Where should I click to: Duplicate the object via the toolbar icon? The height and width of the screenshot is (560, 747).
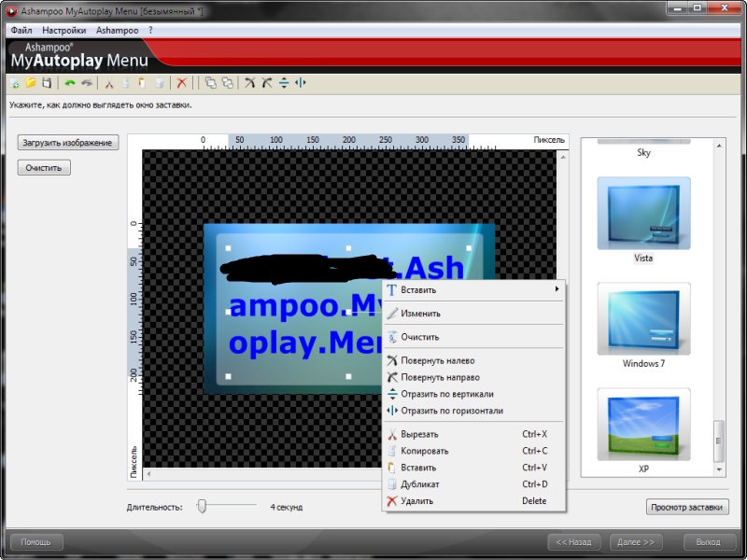159,83
